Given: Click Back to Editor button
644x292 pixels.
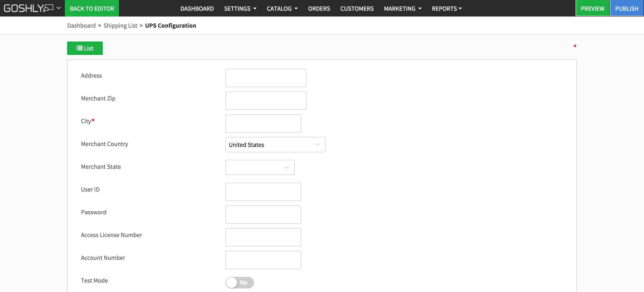Looking at the screenshot, I should click(92, 8).
